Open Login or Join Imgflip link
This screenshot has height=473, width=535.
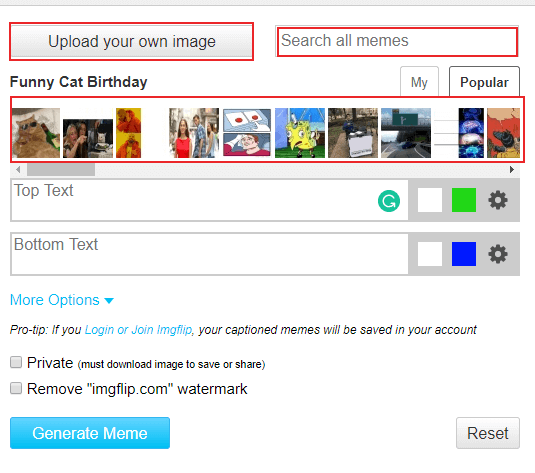(x=138, y=330)
